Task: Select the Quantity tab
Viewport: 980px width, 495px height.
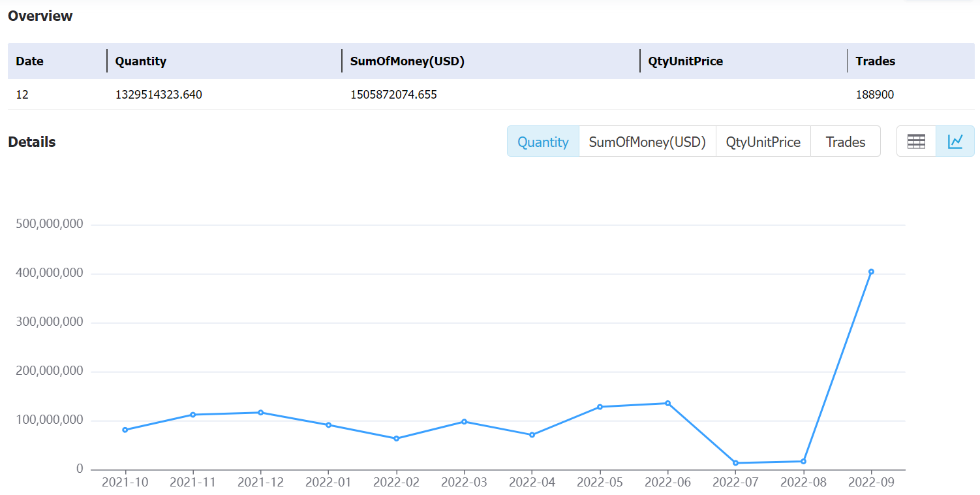Action: click(x=543, y=142)
